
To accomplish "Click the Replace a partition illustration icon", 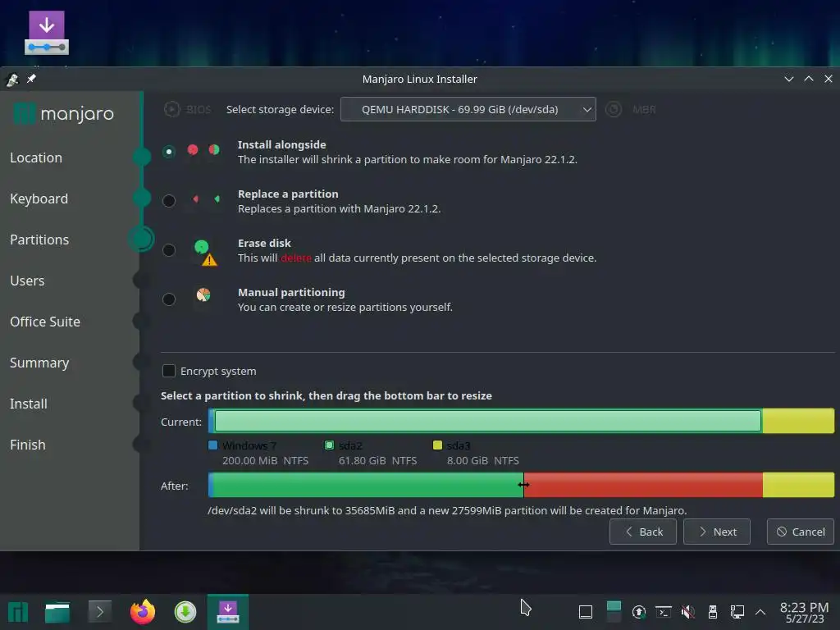I will tap(206, 199).
